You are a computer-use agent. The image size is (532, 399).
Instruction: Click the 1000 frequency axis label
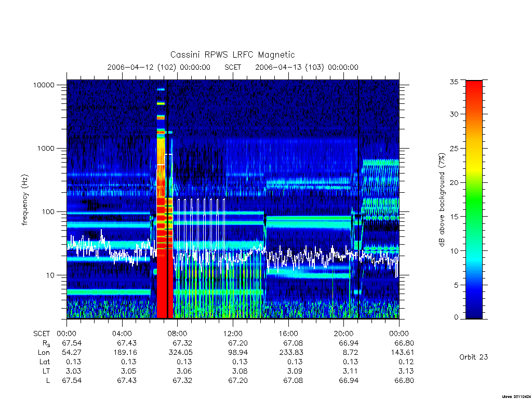pyautogui.click(x=46, y=148)
